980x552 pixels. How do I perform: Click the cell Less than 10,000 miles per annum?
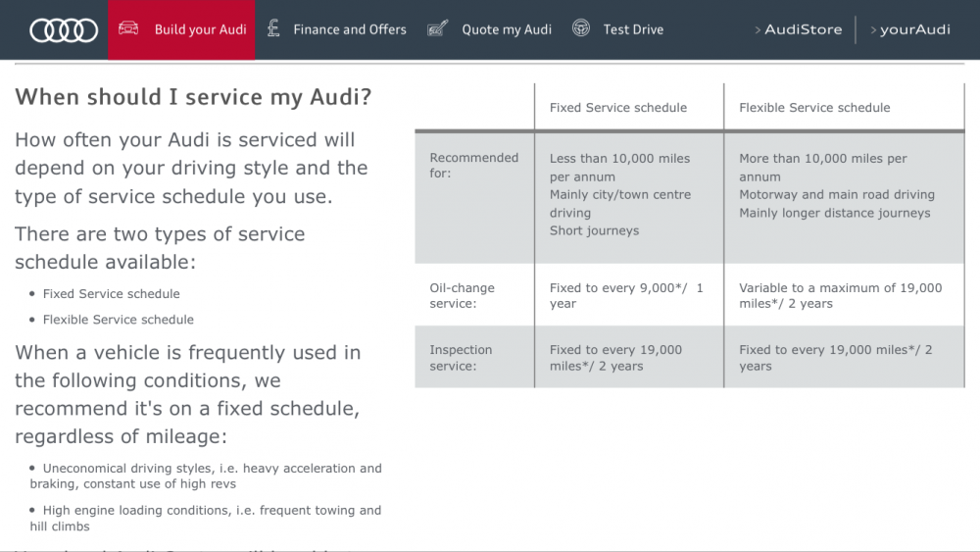[x=619, y=168]
